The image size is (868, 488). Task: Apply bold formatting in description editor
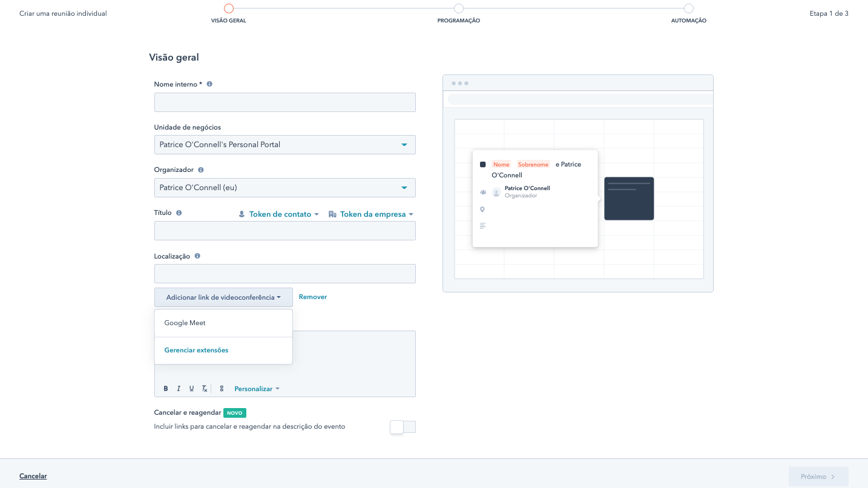point(166,389)
